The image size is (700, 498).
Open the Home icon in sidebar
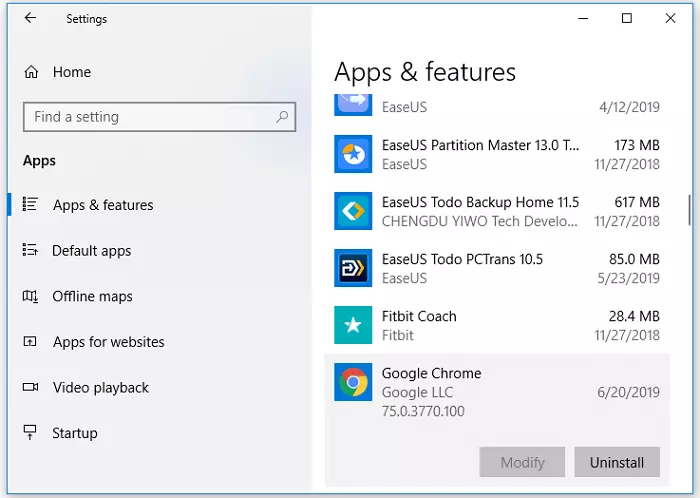pyautogui.click(x=31, y=72)
